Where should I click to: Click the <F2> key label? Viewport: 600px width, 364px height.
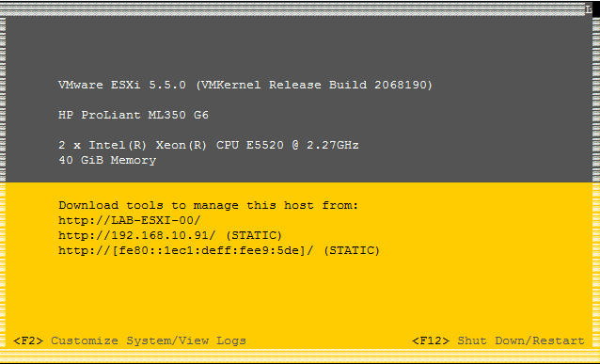pyautogui.click(x=28, y=340)
